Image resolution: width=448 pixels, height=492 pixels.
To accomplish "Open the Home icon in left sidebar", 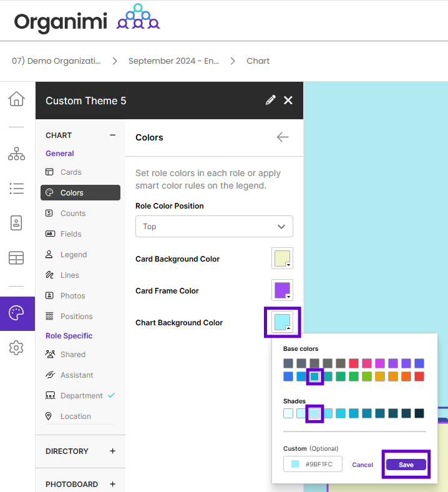I will coord(17,99).
